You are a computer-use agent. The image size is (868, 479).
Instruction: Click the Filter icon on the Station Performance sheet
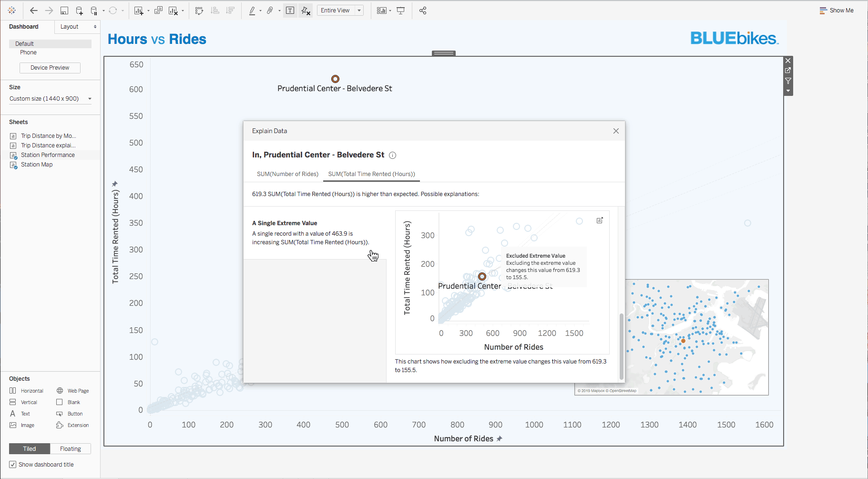788,81
